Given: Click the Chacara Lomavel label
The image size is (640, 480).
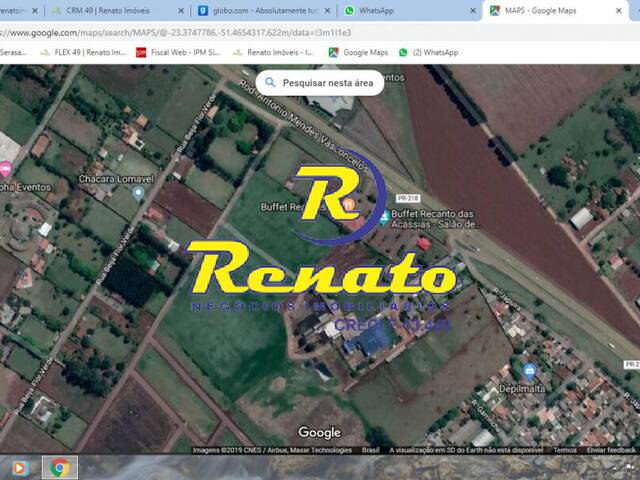Looking at the screenshot, I should coord(116,179).
